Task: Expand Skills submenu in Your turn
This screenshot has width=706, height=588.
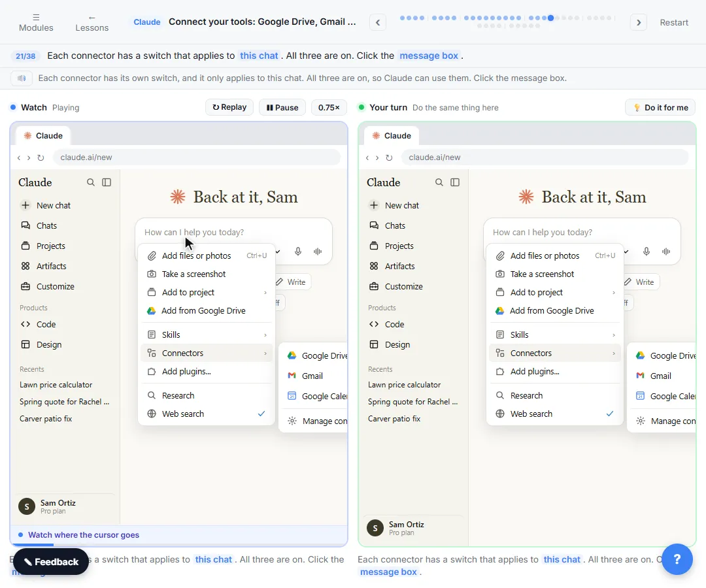Action: click(x=555, y=335)
